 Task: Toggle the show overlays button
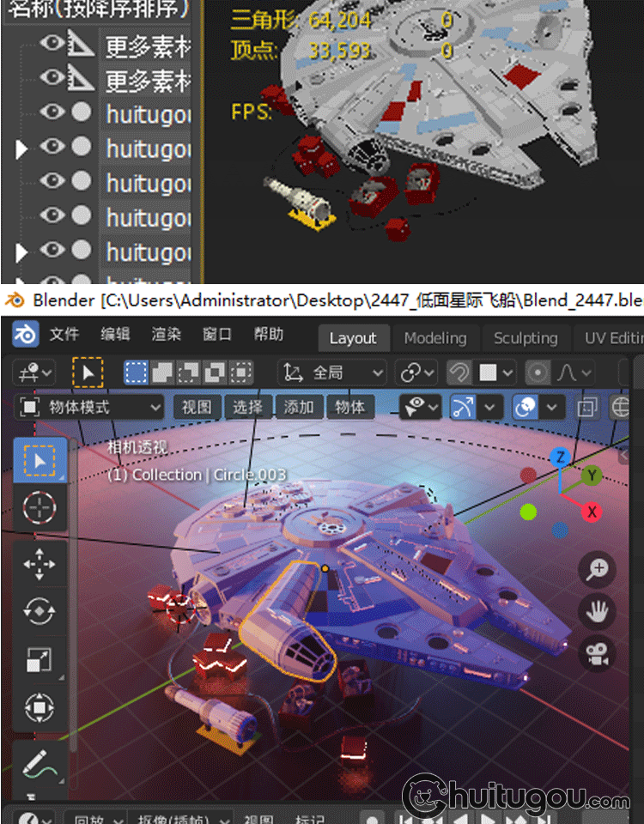[x=526, y=407]
